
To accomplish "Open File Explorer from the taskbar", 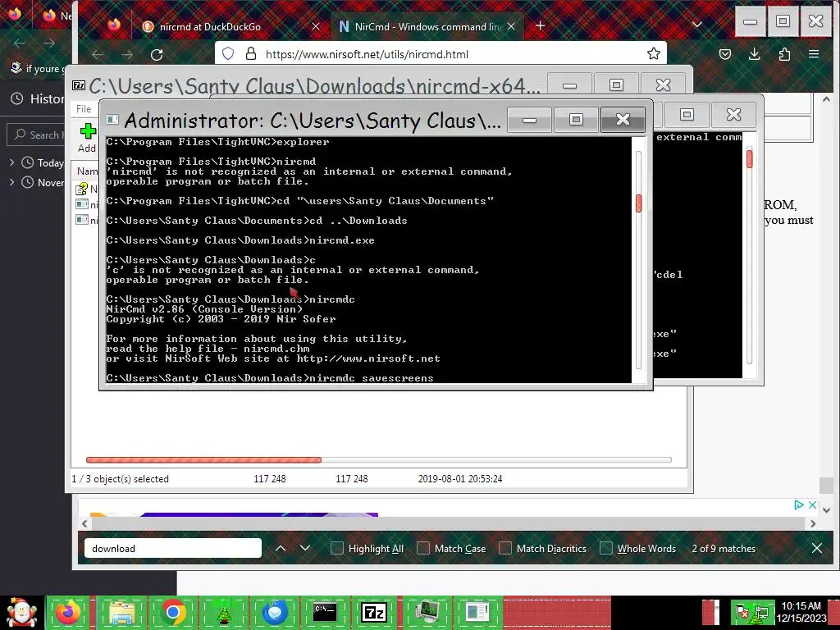I will point(121,612).
